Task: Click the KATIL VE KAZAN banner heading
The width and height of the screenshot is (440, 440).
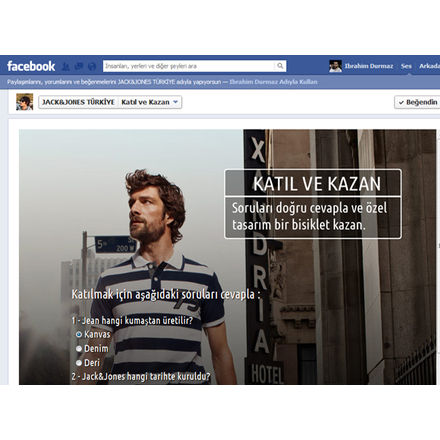Action: point(317,184)
